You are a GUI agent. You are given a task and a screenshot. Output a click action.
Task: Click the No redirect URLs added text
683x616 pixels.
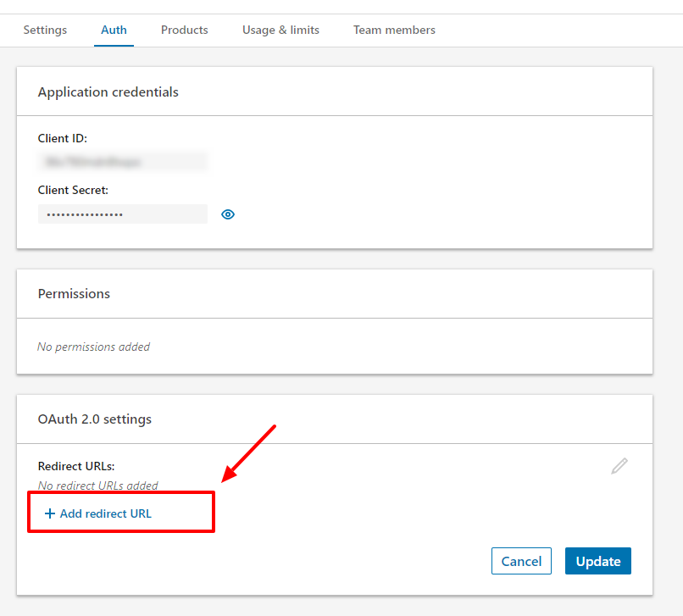(98, 486)
